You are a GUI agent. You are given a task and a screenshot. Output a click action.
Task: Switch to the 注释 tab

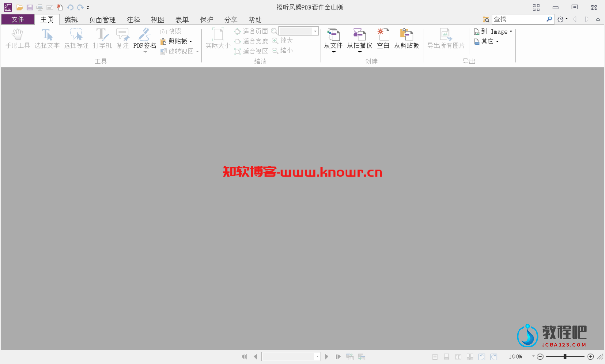[x=133, y=19]
